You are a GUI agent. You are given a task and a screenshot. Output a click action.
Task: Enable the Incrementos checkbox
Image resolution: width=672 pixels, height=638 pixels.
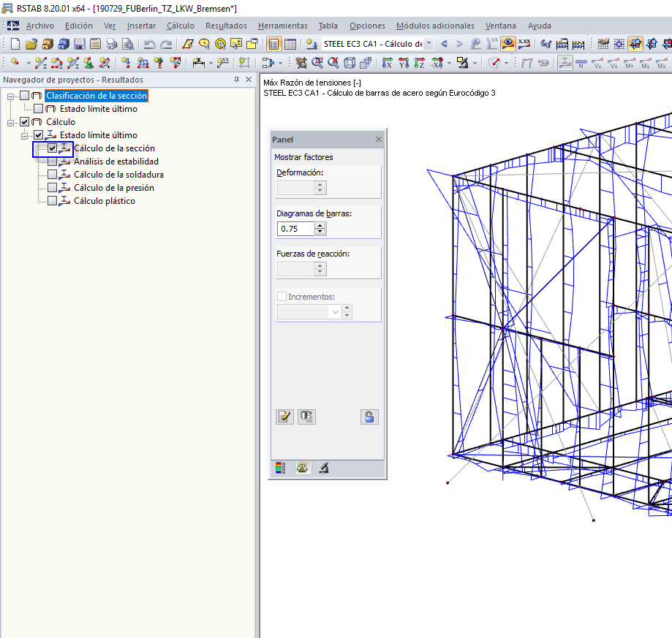[282, 296]
